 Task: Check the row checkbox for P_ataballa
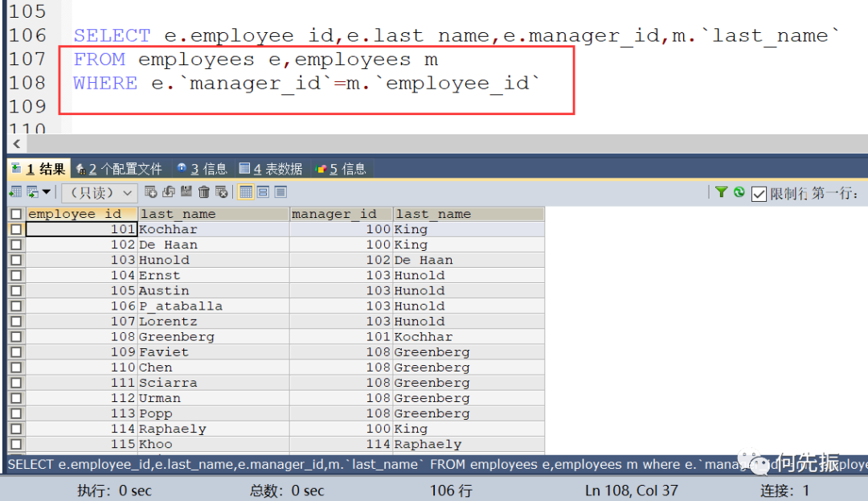[x=16, y=306]
